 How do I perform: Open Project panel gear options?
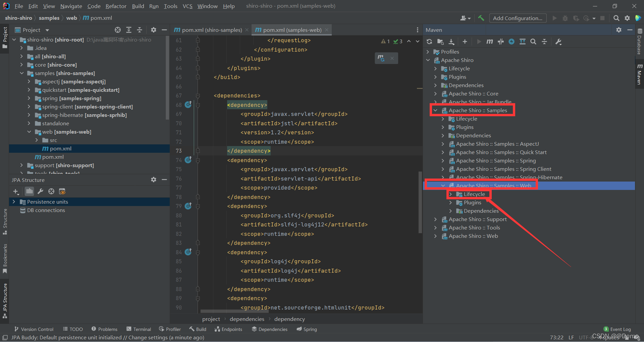153,30
